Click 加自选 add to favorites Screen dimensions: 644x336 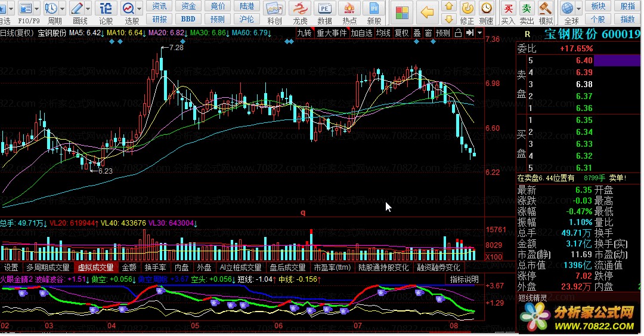coord(361,33)
